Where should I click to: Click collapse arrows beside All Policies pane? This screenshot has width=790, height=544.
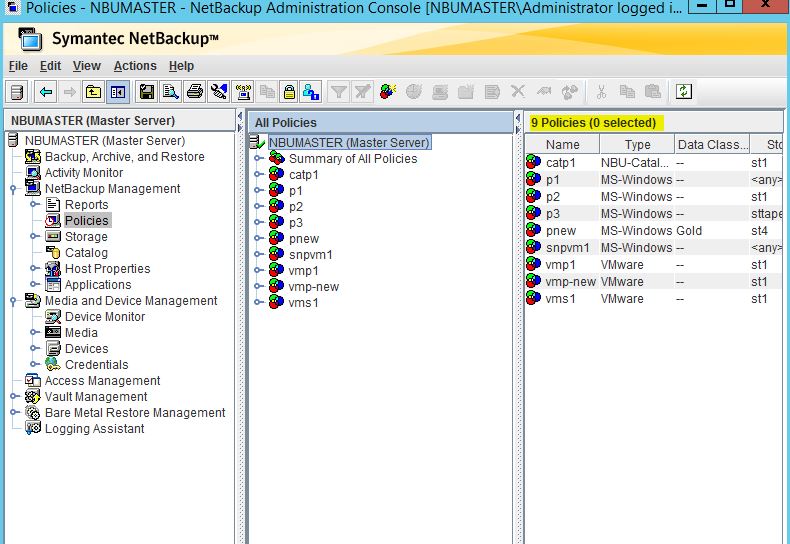518,123
